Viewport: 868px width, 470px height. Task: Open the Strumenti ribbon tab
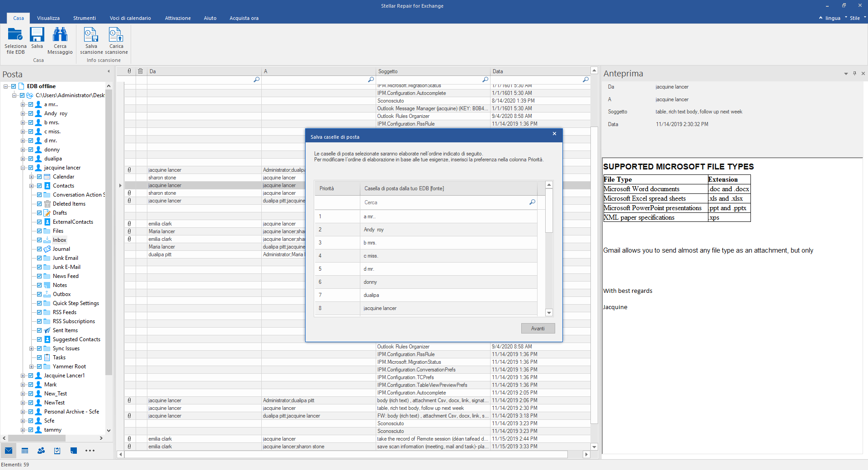(85, 18)
